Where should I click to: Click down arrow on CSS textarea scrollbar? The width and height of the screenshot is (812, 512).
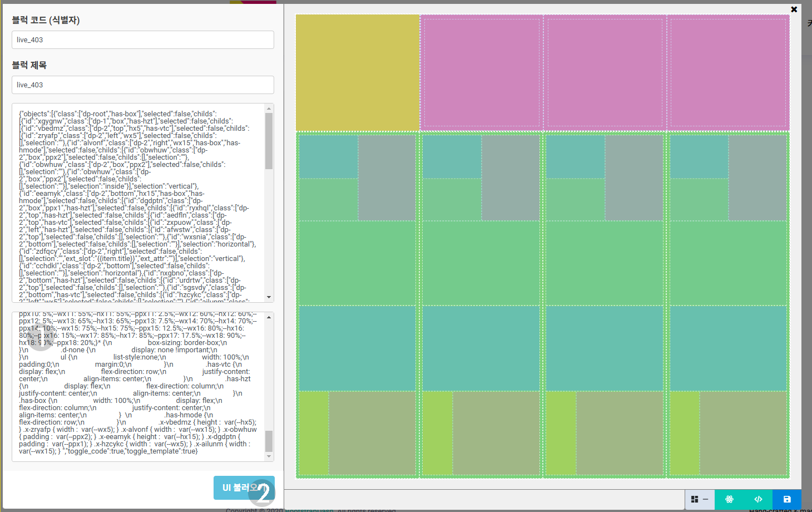click(x=269, y=456)
